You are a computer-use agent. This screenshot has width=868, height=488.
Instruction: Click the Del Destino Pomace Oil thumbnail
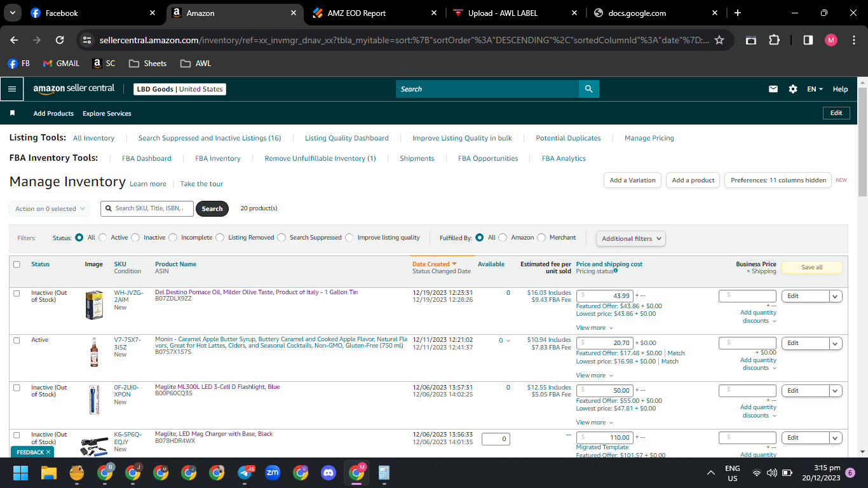click(x=94, y=305)
